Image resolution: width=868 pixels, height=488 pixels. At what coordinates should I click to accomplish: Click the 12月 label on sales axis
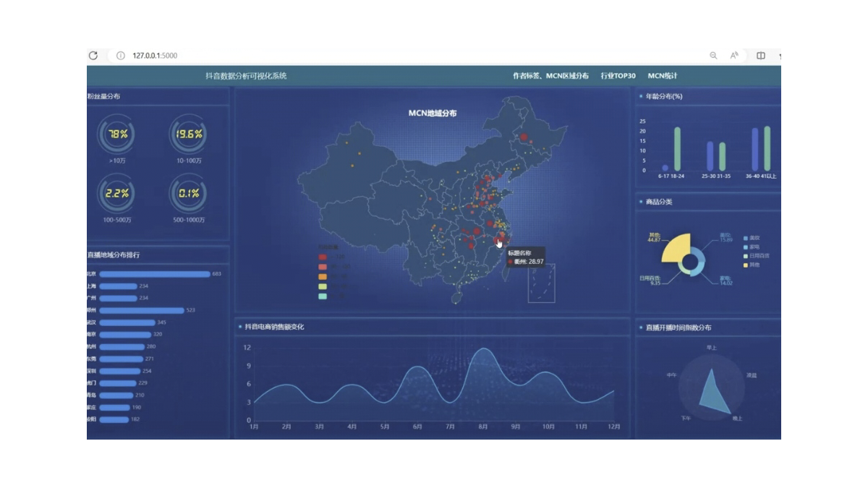(614, 427)
